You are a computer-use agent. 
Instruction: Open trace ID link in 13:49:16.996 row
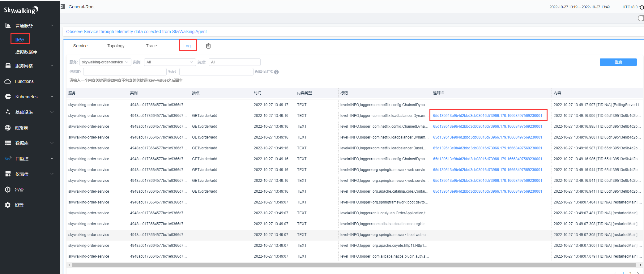488,116
